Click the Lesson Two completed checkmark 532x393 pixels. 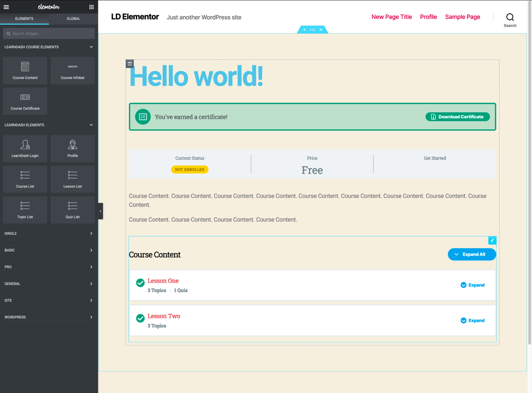tap(140, 318)
